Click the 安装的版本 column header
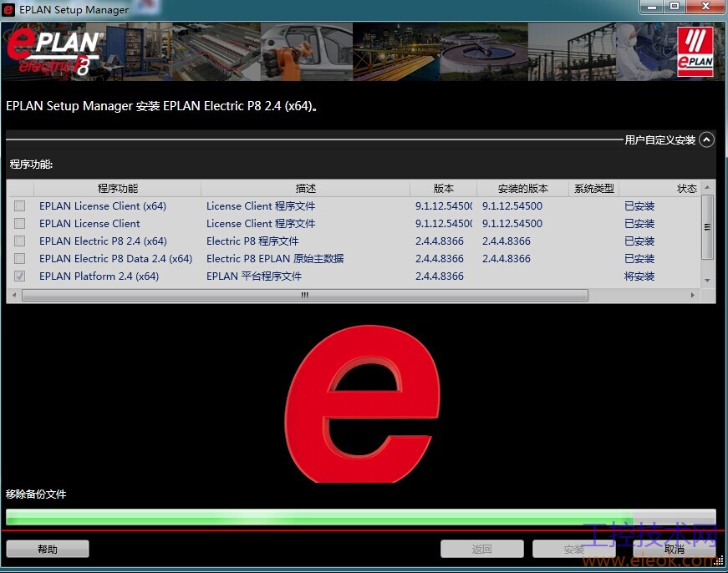The width and height of the screenshot is (728, 573). (x=522, y=189)
